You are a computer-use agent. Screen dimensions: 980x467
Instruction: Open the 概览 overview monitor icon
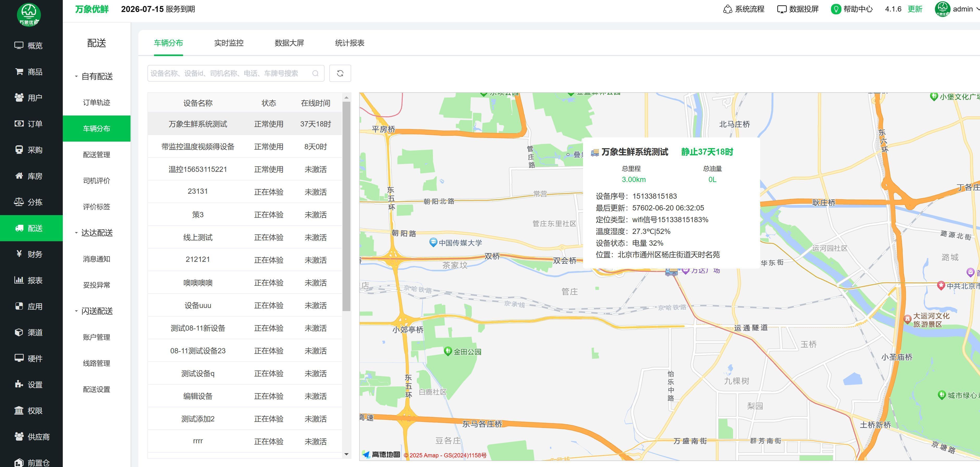19,45
